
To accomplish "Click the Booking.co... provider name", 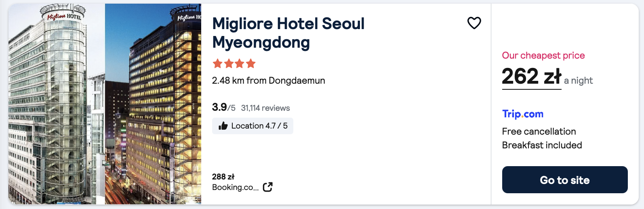I will click(235, 187).
